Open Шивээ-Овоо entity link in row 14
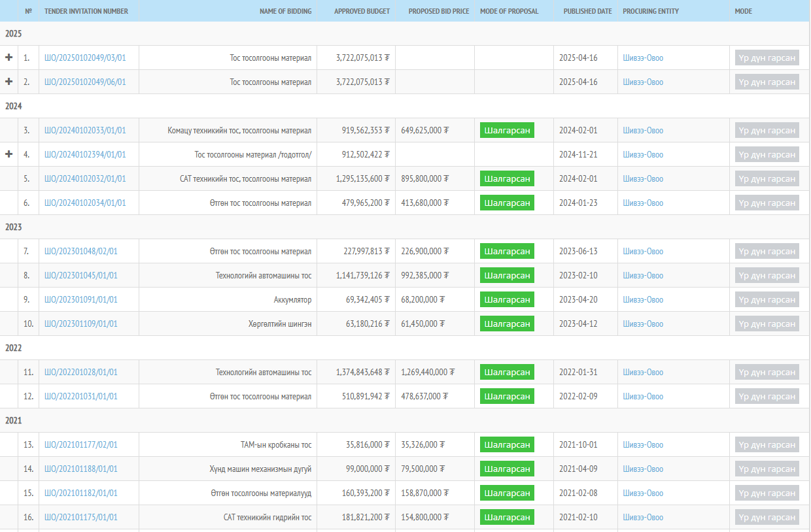811x532 pixels. pyautogui.click(x=642, y=469)
